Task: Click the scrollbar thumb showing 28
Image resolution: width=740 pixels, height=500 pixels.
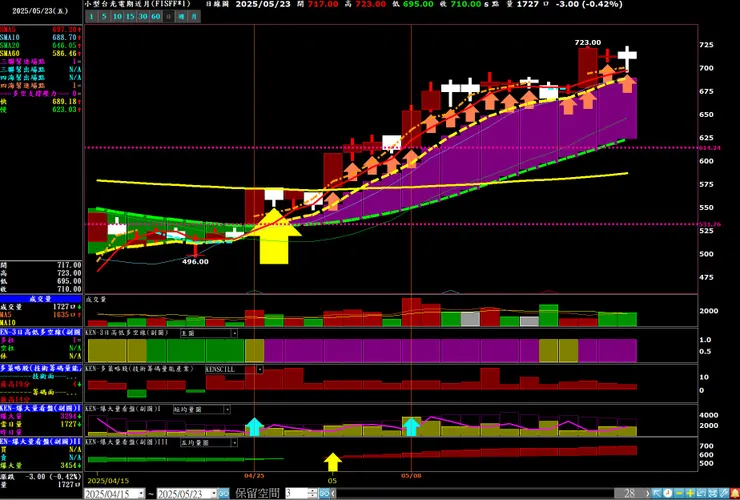Action: click(x=630, y=493)
